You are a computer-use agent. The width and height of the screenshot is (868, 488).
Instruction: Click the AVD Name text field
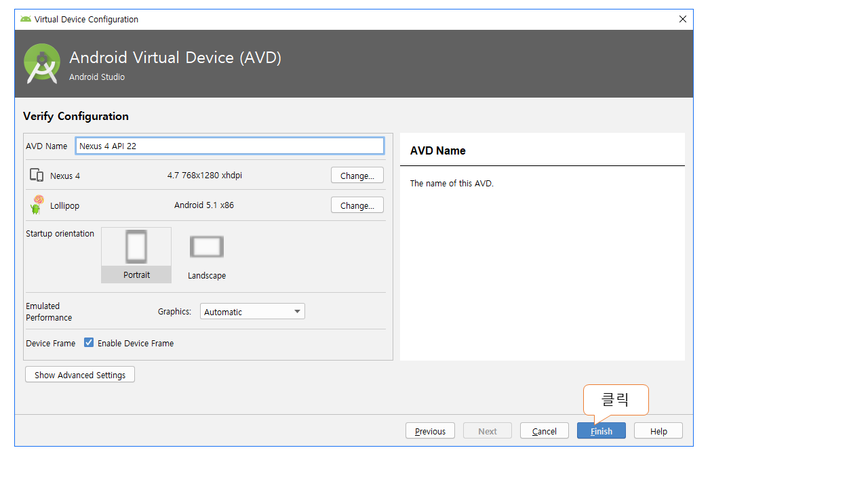(229, 146)
